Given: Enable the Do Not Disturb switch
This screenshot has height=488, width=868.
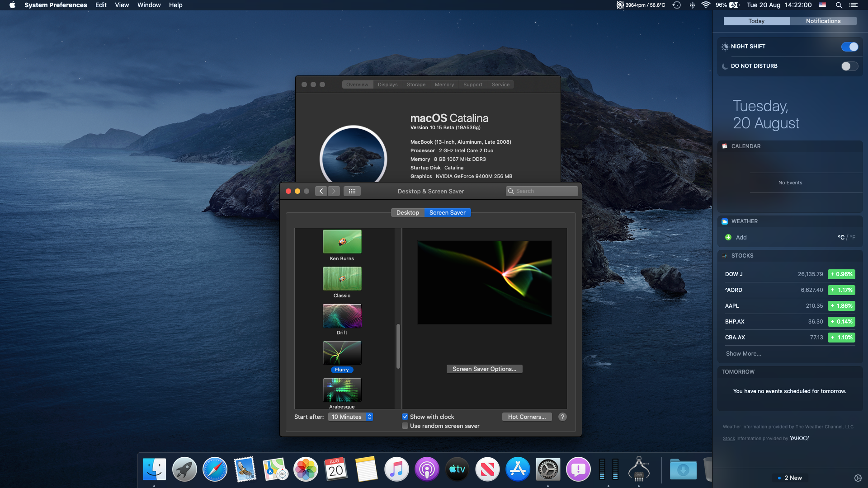Looking at the screenshot, I should 849,66.
